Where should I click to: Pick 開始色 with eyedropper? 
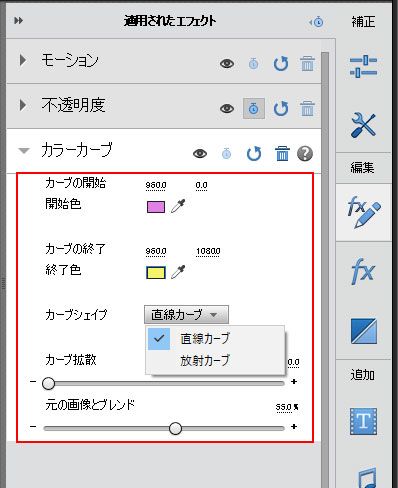point(178,206)
